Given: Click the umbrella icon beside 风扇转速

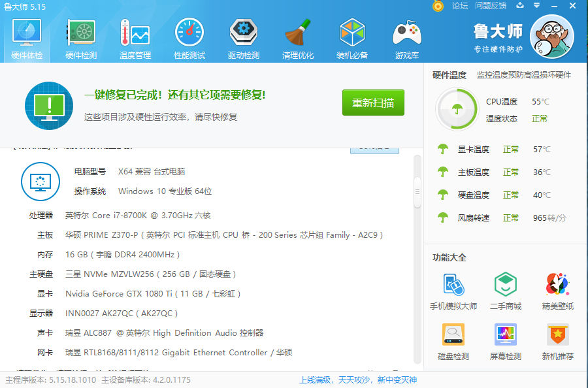Looking at the screenshot, I should (x=443, y=218).
